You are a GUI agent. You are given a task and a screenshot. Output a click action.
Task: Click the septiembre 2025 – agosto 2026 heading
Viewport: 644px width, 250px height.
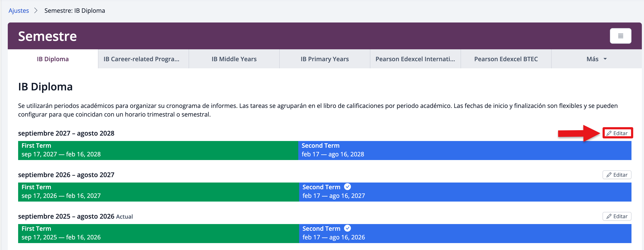click(66, 216)
